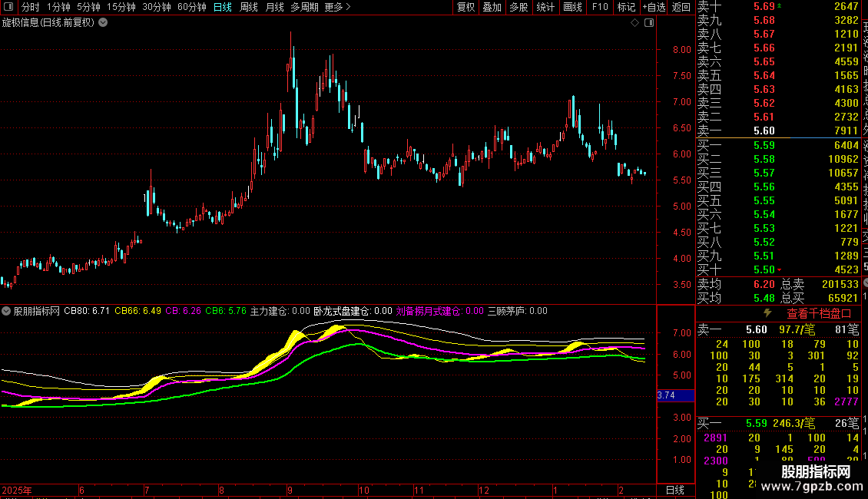Open the 查看千档盘口 link

819,313
